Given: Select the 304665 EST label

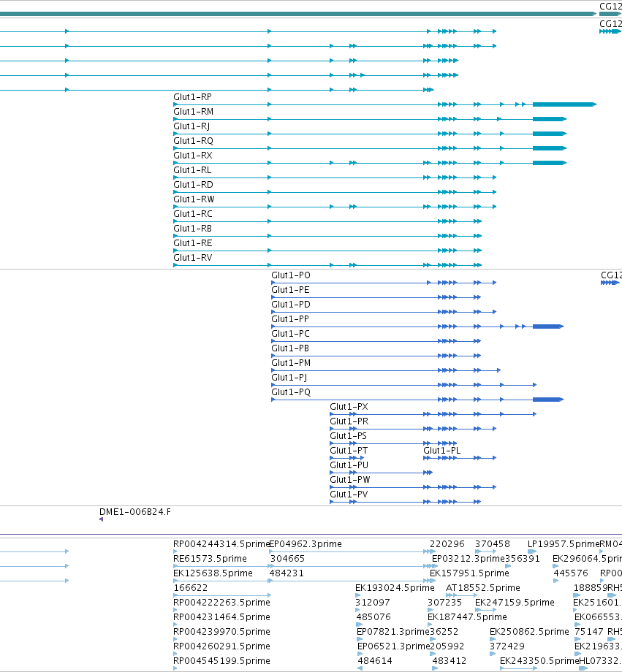Looking at the screenshot, I should pos(287,559).
